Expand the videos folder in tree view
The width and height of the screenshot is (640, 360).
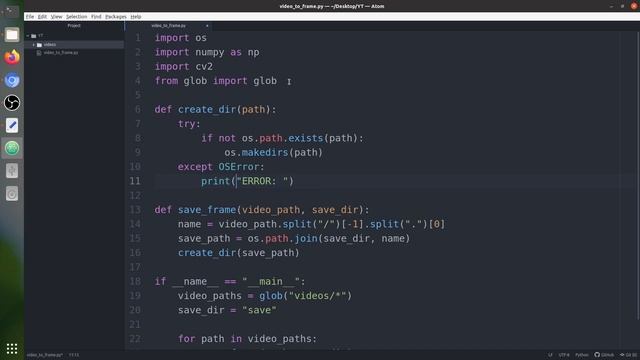click(33, 44)
